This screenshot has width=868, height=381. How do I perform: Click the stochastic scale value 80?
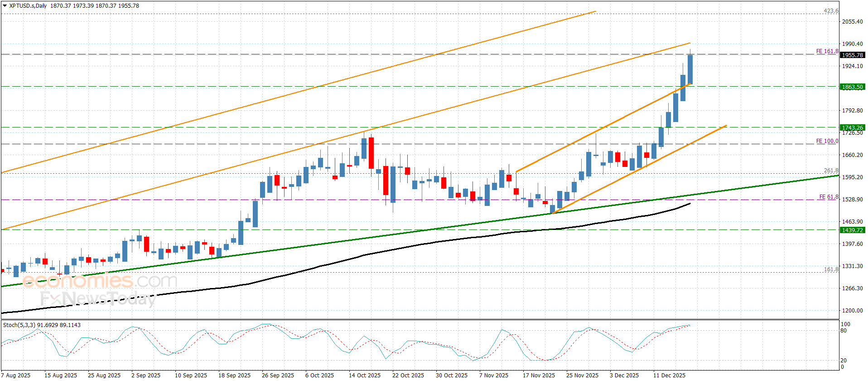coord(844,331)
